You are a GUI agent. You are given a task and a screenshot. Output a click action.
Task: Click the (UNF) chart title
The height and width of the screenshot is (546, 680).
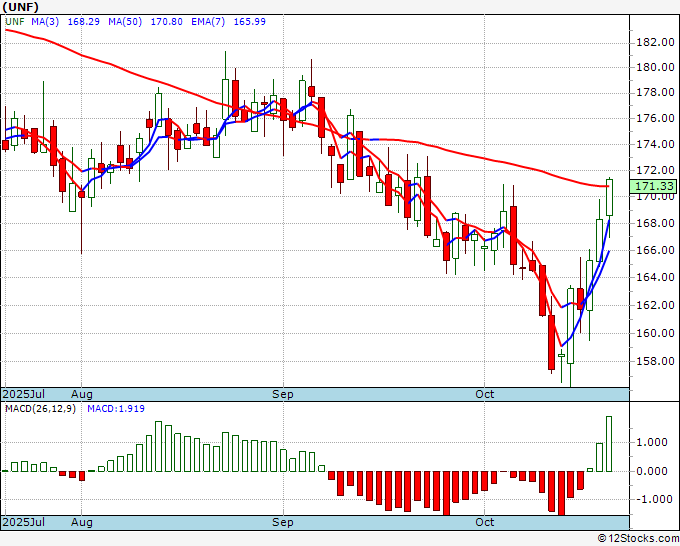[20, 7]
